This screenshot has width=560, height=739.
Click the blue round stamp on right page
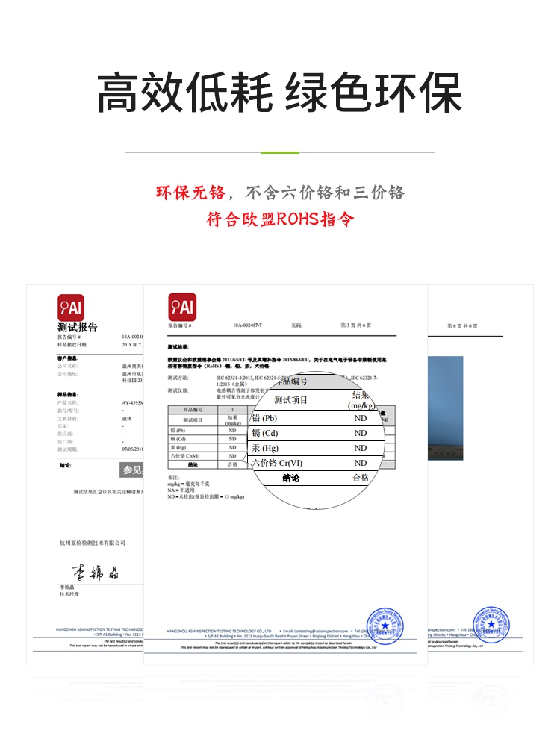491,625
